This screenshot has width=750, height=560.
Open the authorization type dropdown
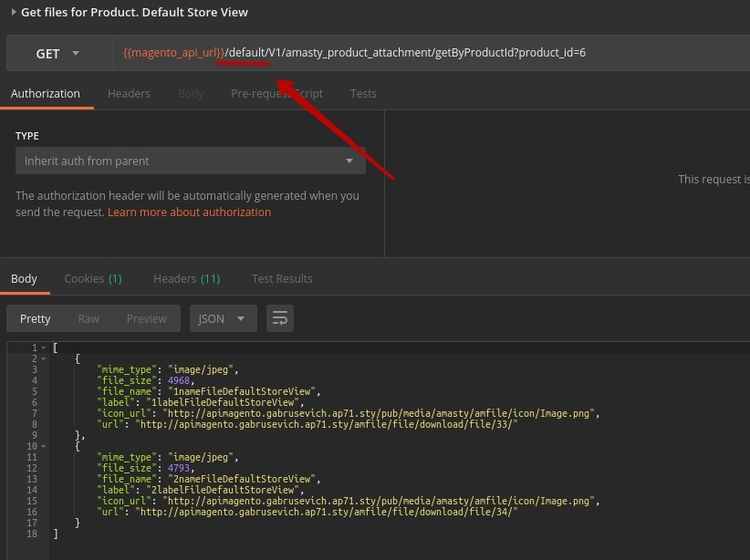(x=190, y=161)
